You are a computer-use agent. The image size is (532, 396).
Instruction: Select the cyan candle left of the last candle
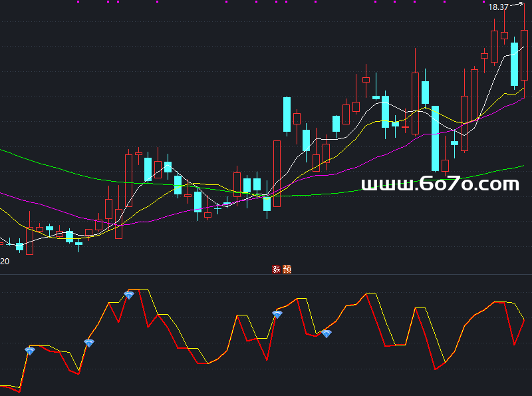pos(514,64)
